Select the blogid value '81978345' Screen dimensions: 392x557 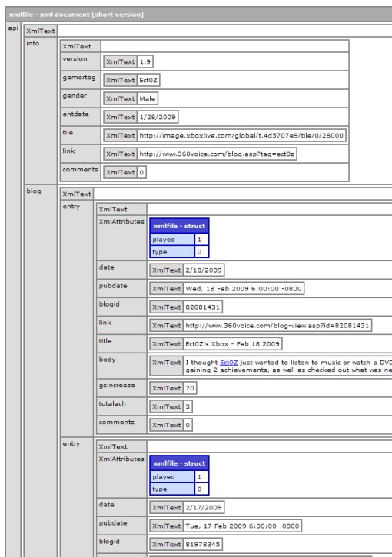pyautogui.click(x=203, y=545)
